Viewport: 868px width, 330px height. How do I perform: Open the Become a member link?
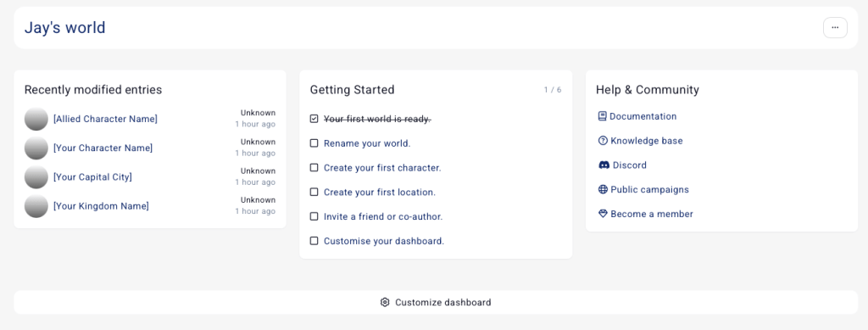point(652,214)
